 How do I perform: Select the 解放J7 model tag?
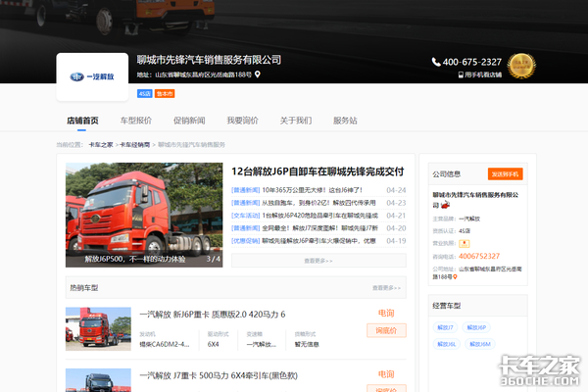point(447,327)
